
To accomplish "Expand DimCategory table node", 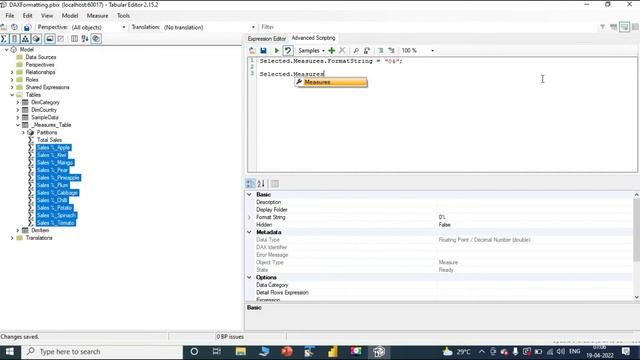I will [x=18, y=102].
